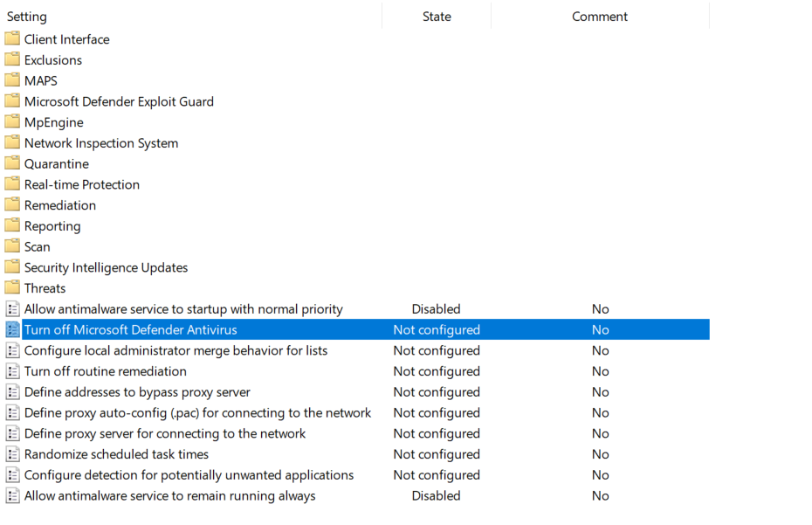Viewport: 812px width, 525px height.
Task: Click the Comment column header
Action: 601,16
